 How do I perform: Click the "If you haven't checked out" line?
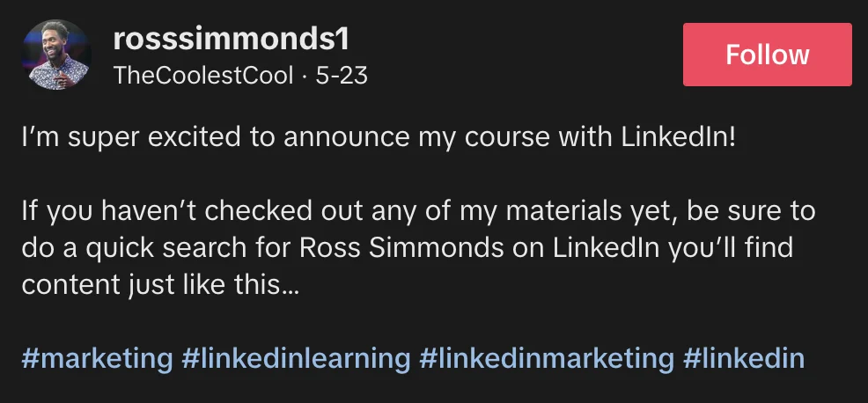418,214
